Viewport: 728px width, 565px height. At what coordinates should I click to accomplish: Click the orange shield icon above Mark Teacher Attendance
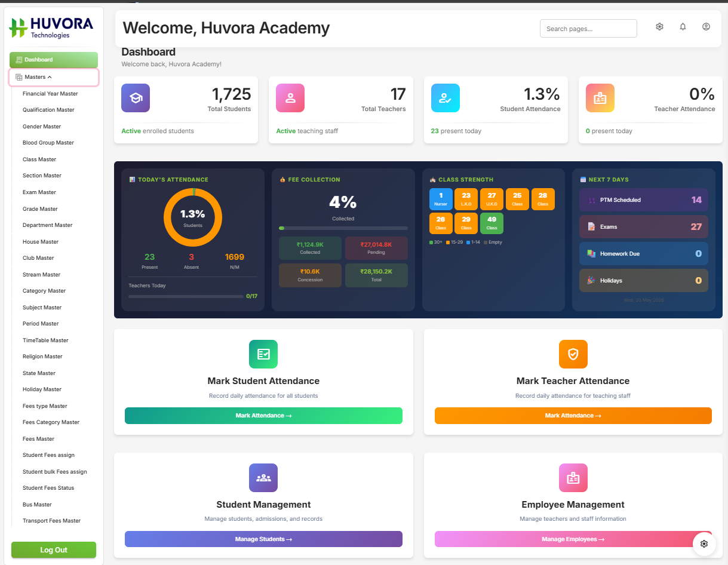(x=573, y=354)
